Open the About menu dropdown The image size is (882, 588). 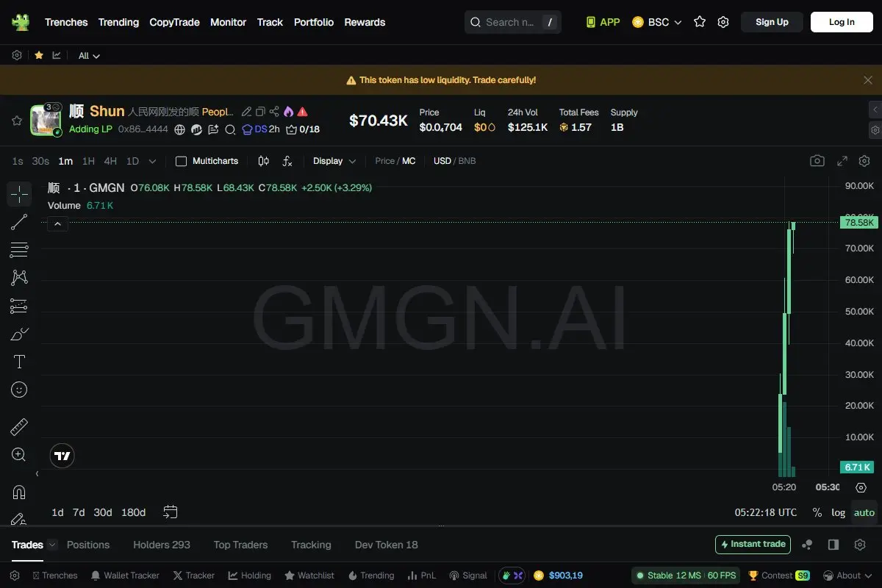pos(847,576)
